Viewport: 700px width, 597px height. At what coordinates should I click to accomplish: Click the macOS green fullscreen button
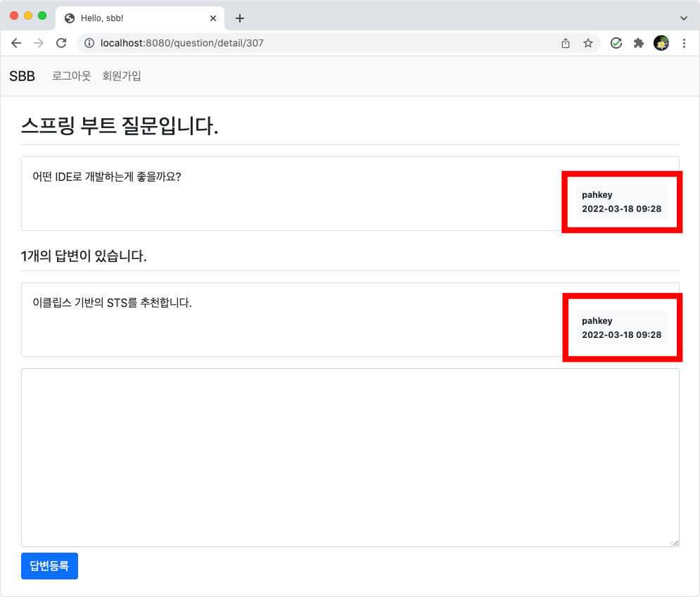coord(42,15)
